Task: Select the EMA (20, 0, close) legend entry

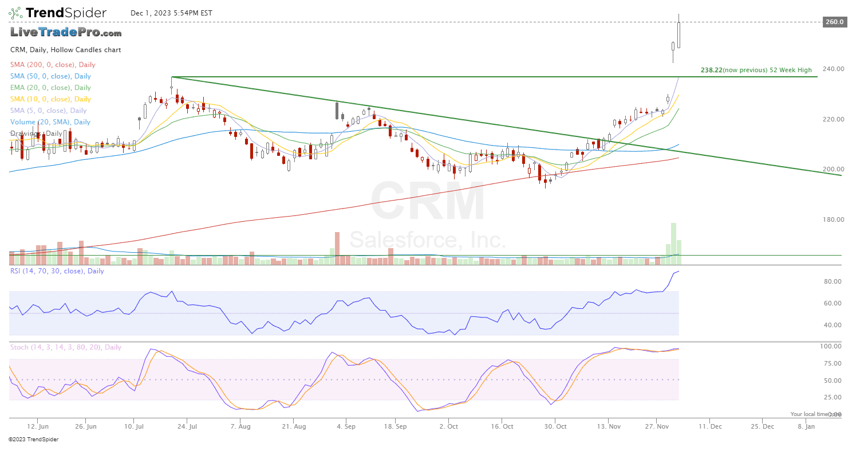Action: click(x=50, y=88)
